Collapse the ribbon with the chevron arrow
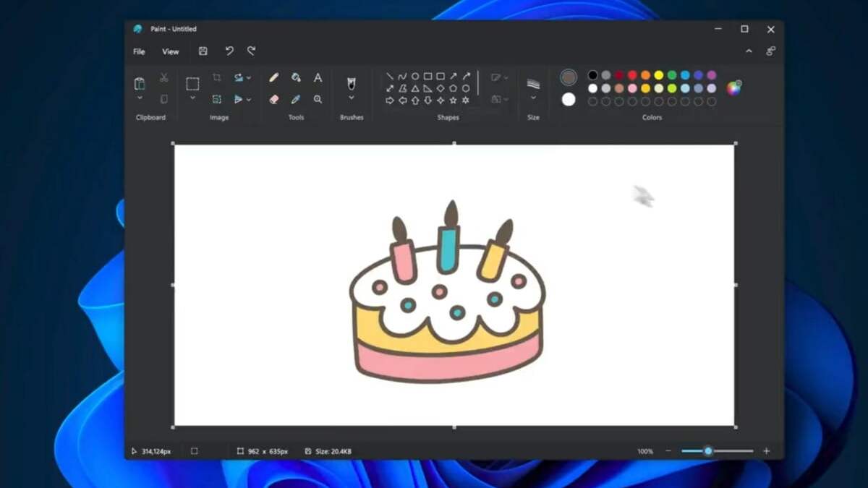This screenshot has height=488, width=868. pos(749,51)
